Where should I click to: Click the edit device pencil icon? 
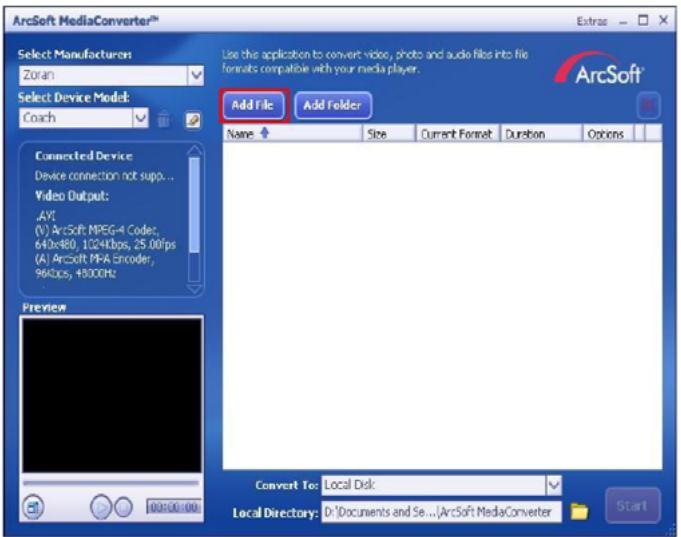193,119
